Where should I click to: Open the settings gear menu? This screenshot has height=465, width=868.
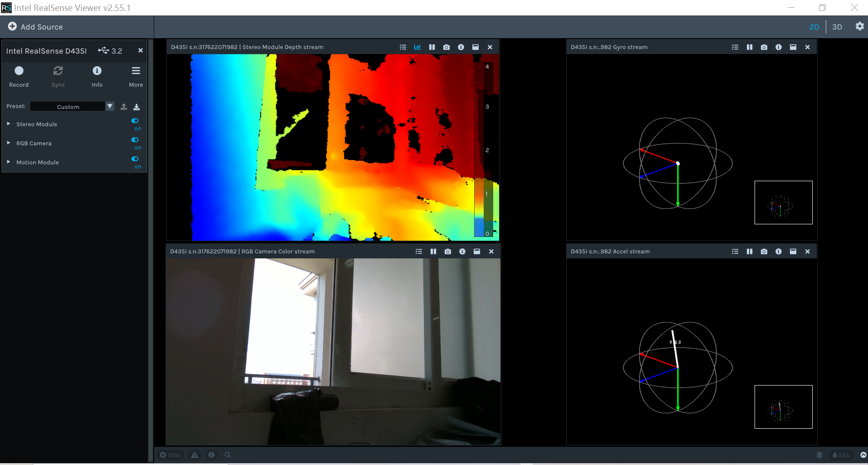(x=860, y=26)
